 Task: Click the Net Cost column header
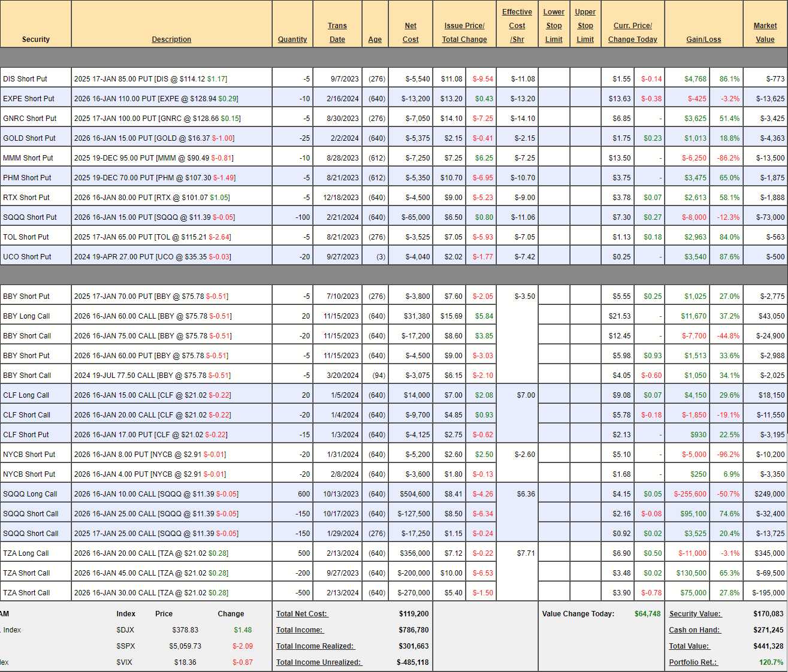pos(410,32)
